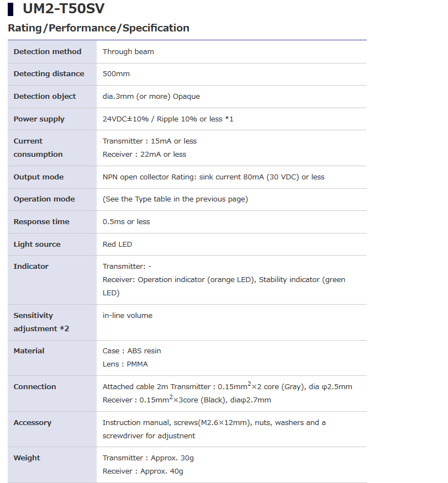The image size is (448, 483).
Task: Click the See the Type table note
Action: [175, 199]
